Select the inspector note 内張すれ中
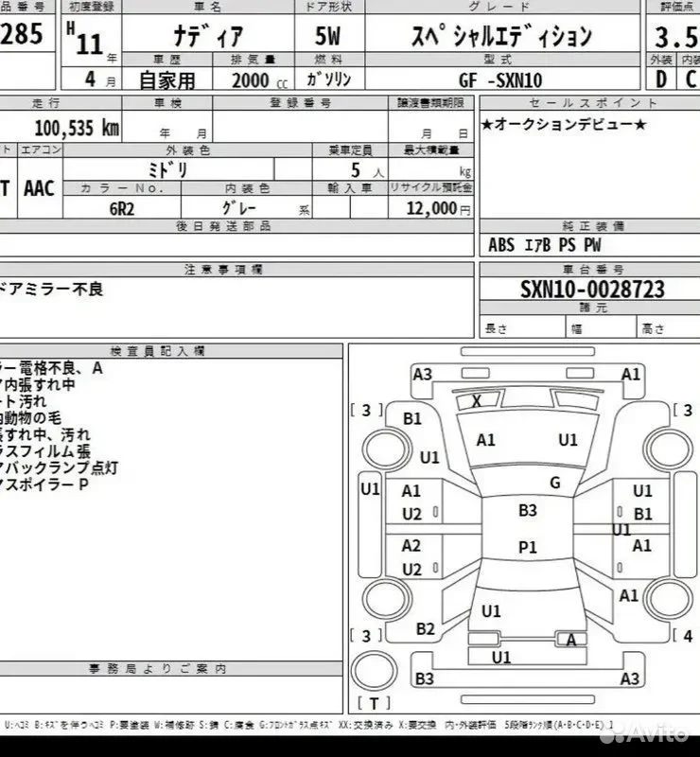Viewport: 700px width, 757px height. click(40, 385)
